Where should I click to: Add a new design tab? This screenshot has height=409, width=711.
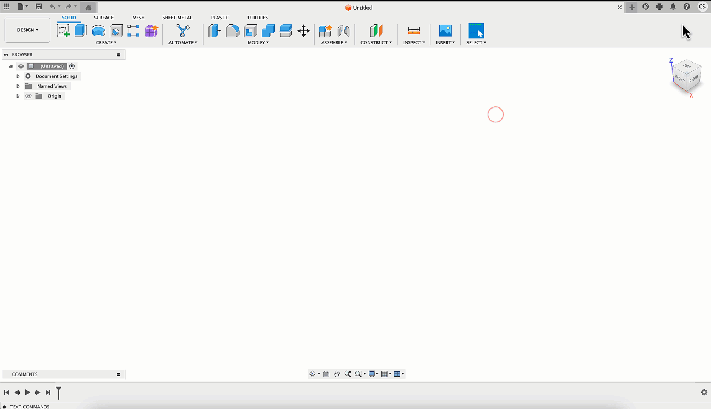click(x=632, y=7)
